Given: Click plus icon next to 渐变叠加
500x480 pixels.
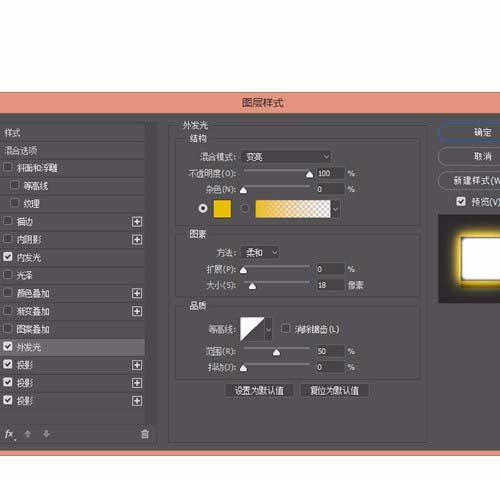Looking at the screenshot, I should point(137,311).
